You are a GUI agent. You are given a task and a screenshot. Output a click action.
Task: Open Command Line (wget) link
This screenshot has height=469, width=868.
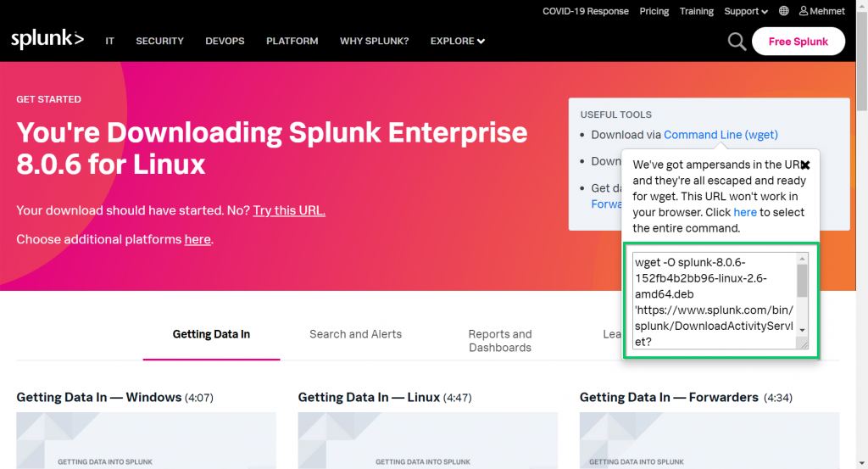coord(721,135)
